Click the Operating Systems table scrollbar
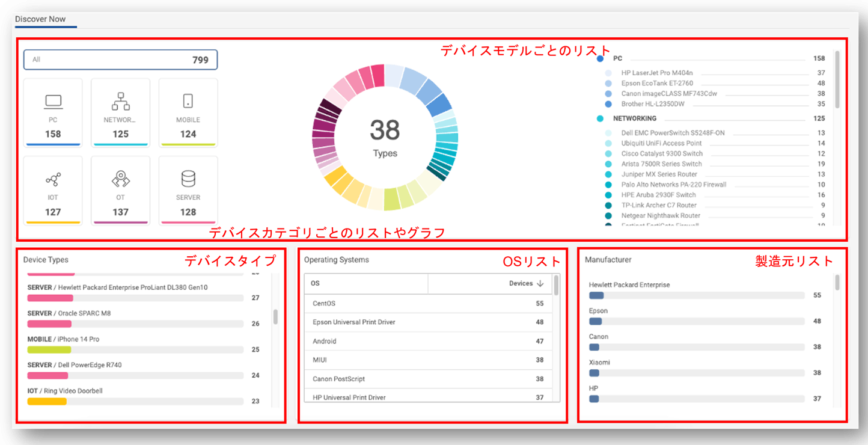 click(x=557, y=285)
